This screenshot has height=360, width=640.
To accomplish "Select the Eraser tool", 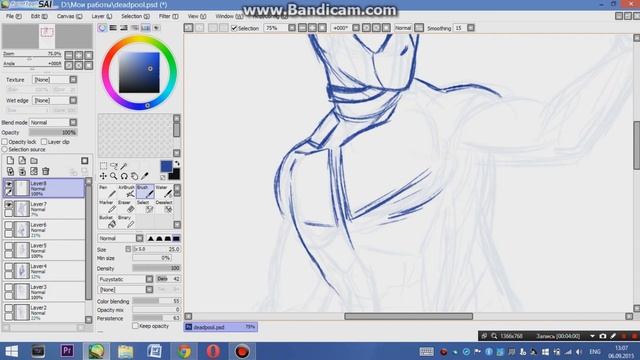I will tap(127, 207).
